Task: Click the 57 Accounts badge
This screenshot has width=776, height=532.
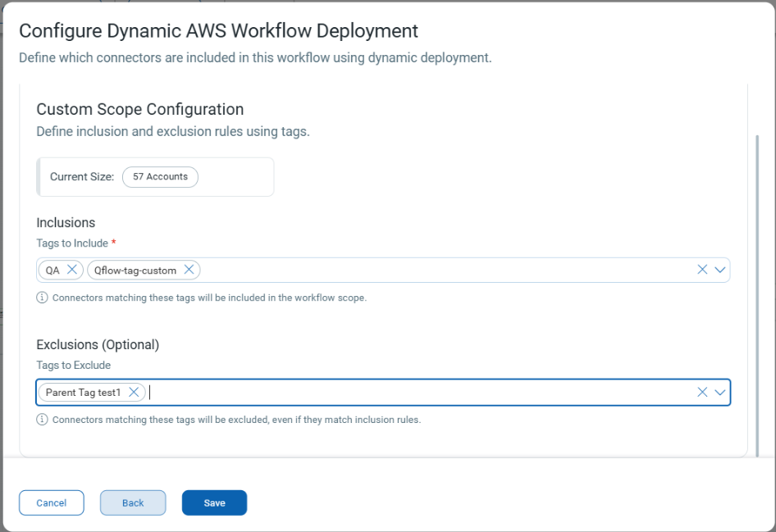Action: click(160, 177)
